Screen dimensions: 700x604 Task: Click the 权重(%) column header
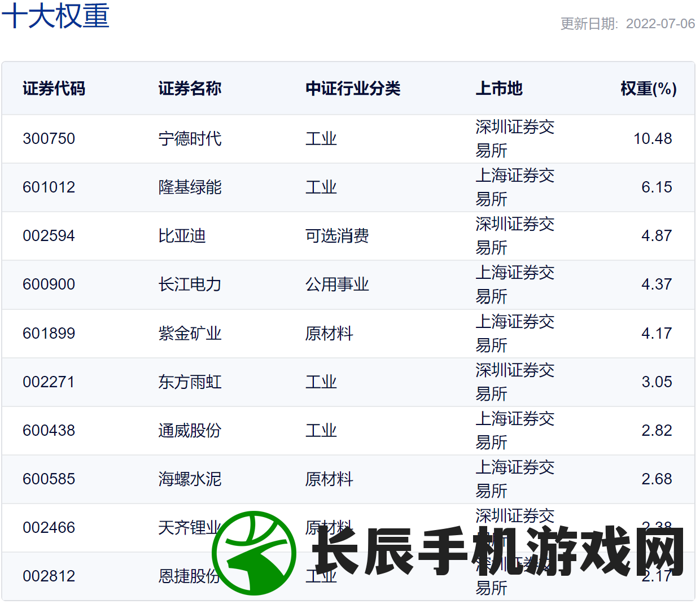point(648,89)
